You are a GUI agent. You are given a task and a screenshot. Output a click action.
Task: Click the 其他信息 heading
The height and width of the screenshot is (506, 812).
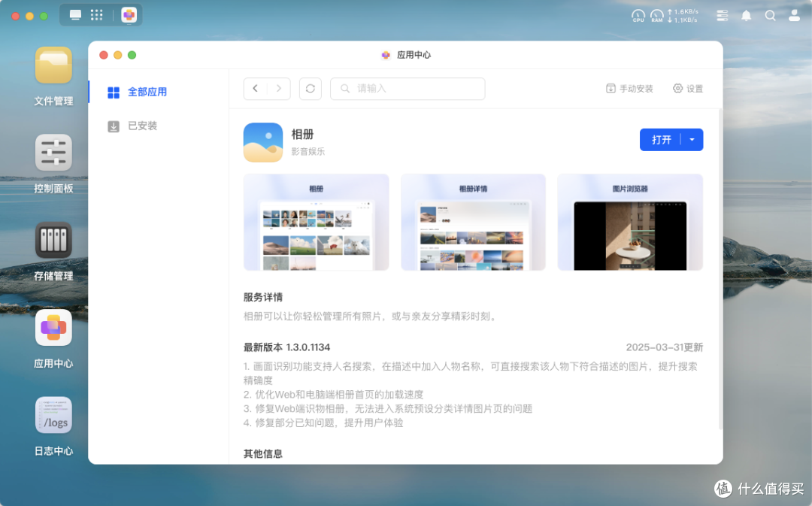263,453
